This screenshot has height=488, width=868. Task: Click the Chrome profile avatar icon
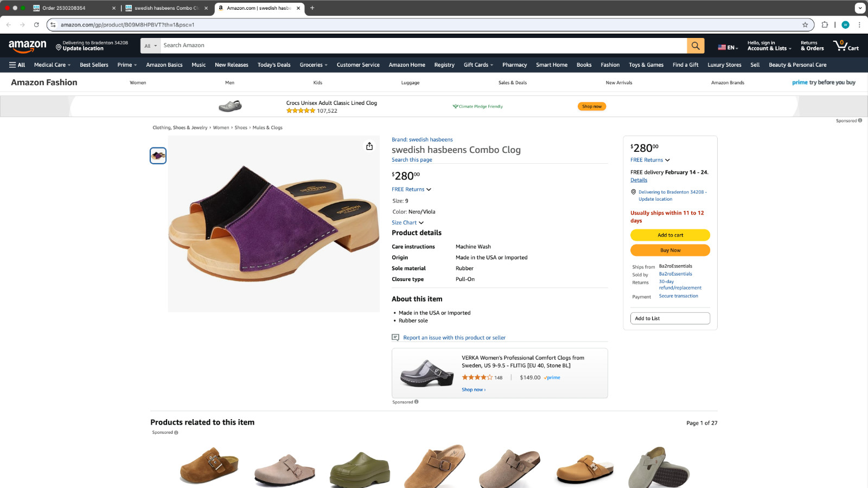pos(845,24)
